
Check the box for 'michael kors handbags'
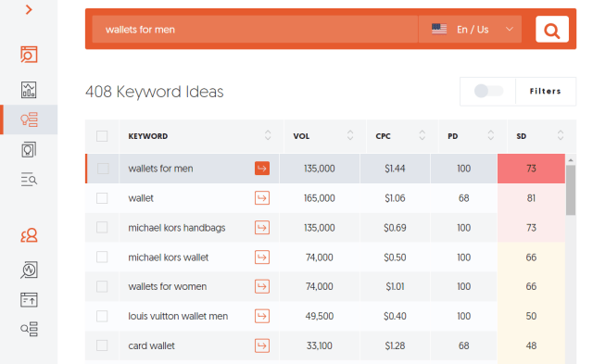point(102,228)
